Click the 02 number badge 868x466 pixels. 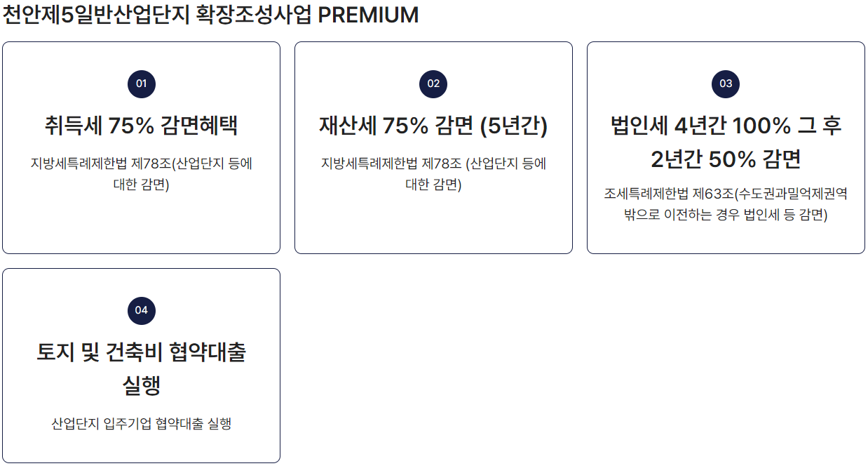[433, 84]
